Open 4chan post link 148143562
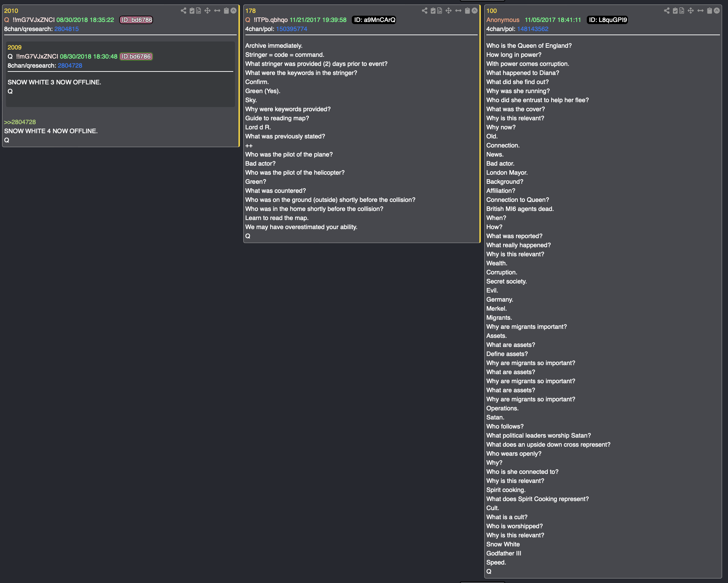The height and width of the screenshot is (583, 728). click(533, 29)
